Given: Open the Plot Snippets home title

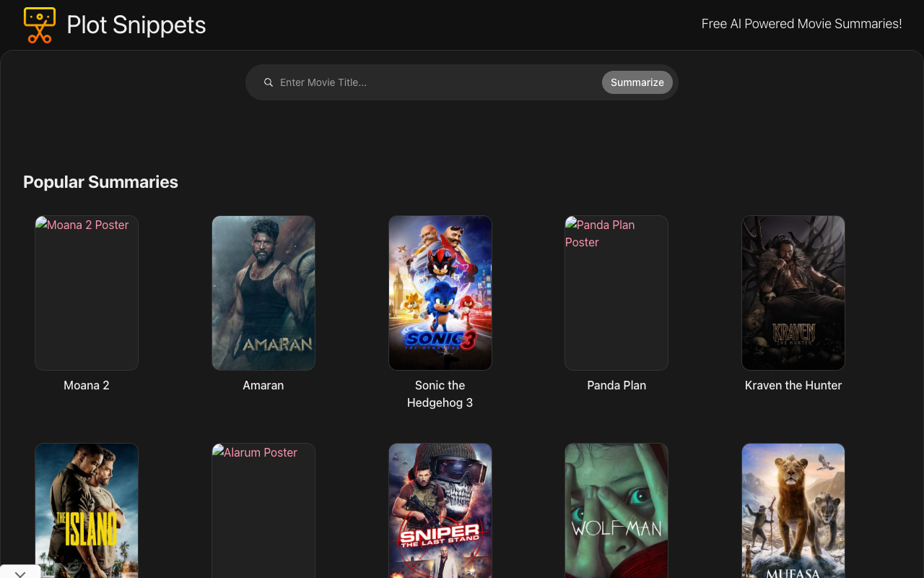Looking at the screenshot, I should click(x=136, y=25).
